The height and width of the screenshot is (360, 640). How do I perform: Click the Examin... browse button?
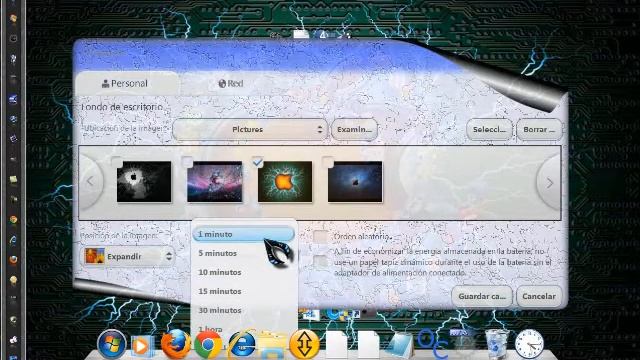[x=354, y=129]
